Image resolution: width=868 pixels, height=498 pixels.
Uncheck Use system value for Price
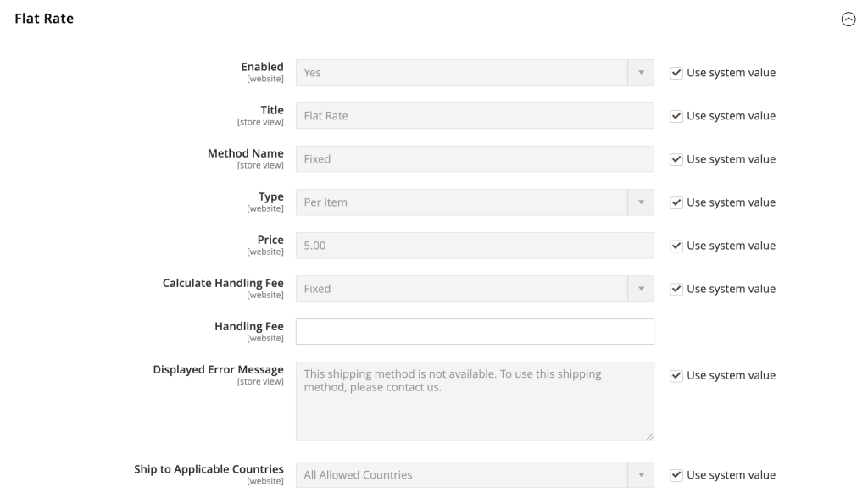[676, 246]
